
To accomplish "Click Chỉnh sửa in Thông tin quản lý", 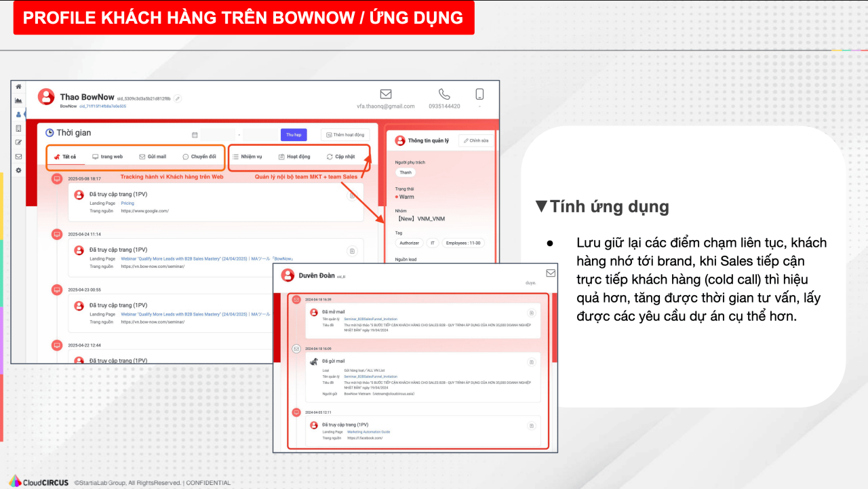I will tap(476, 140).
